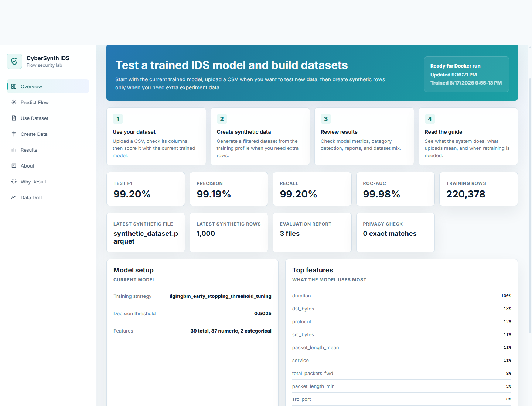Click the CyberSynth IDS shield logo
This screenshot has width=532, height=406.
coord(14,61)
